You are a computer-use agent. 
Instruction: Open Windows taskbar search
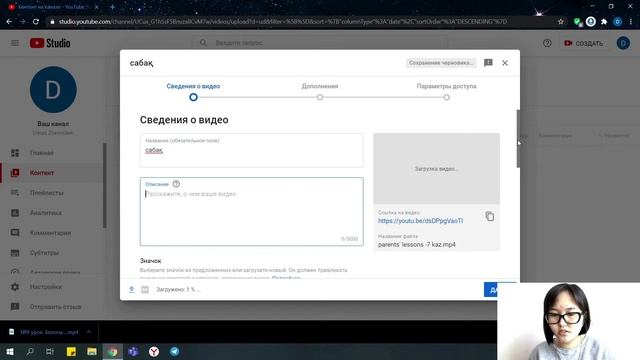tap(30, 351)
